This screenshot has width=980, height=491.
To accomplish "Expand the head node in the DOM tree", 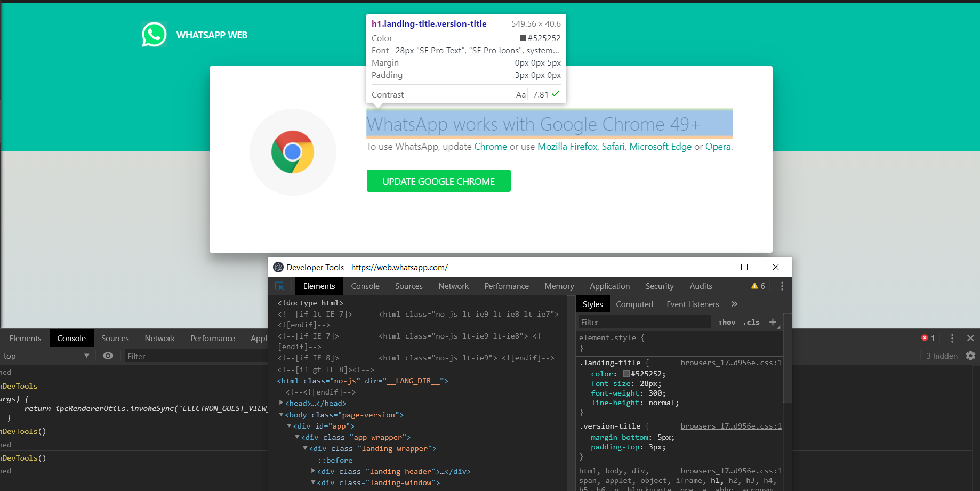I will point(281,403).
